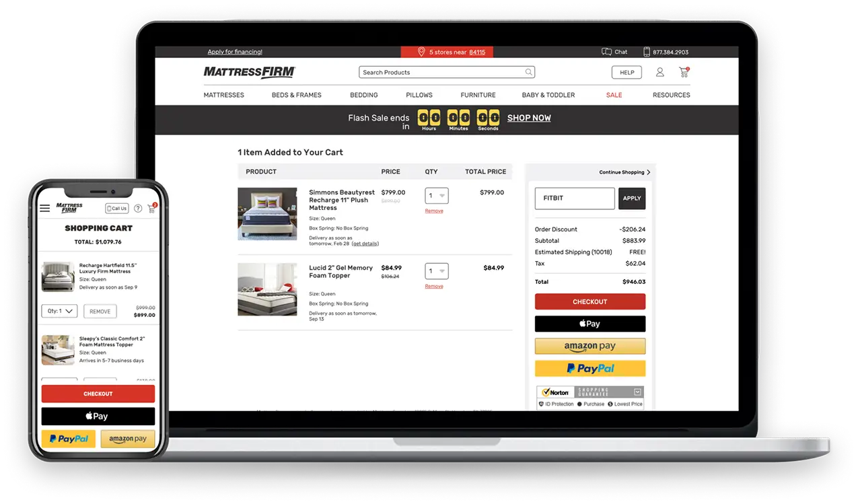
Task: Open the desktop shopping cart icon
Action: pos(684,72)
